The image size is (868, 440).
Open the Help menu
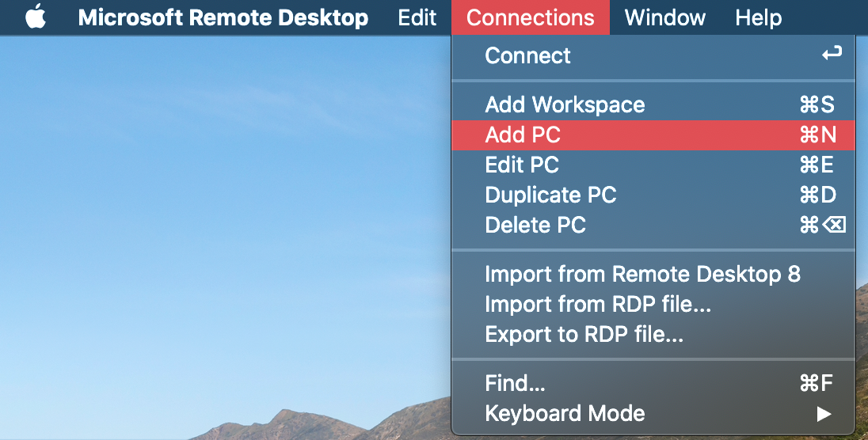[759, 17]
